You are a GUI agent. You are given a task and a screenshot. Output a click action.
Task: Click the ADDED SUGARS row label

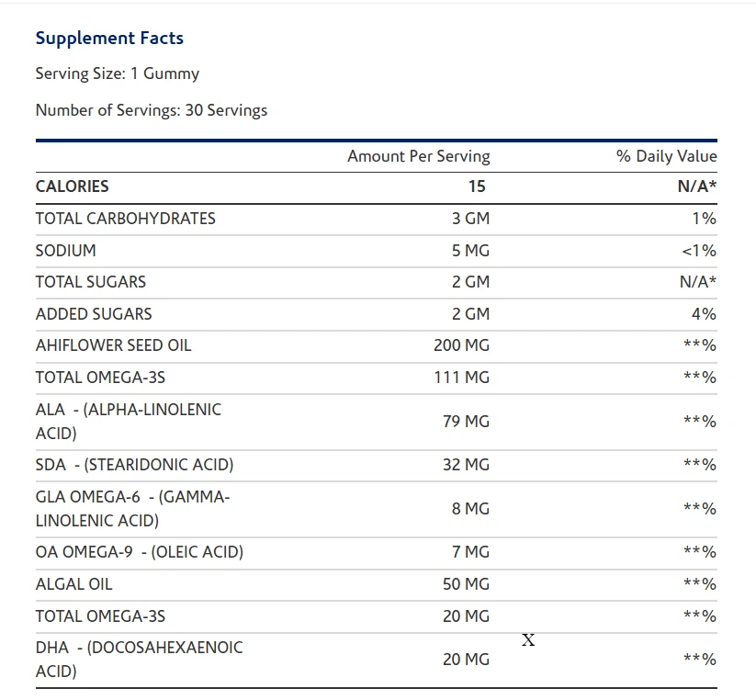click(94, 314)
